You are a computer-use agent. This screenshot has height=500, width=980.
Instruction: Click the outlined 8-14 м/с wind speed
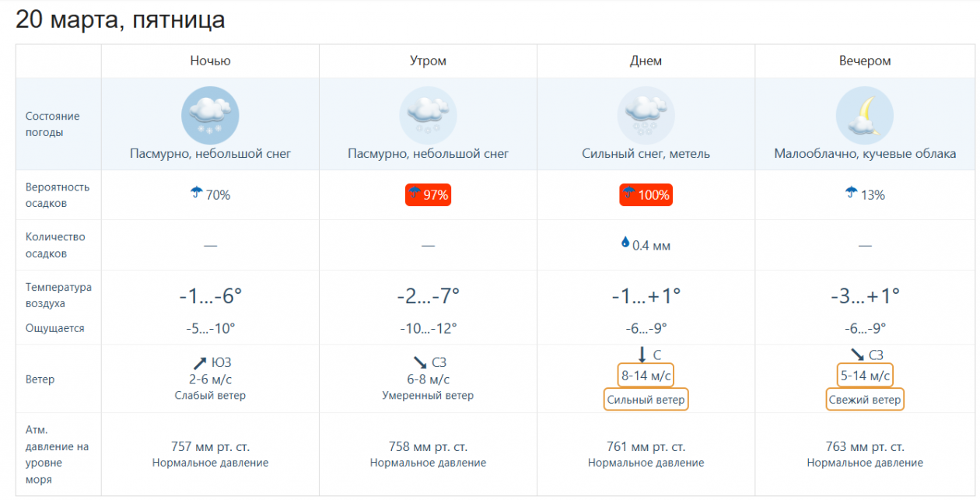pos(646,376)
